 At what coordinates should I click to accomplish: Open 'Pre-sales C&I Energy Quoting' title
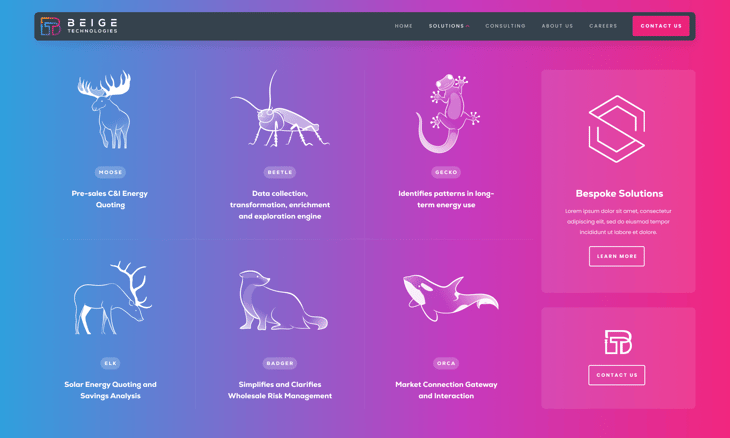pyautogui.click(x=110, y=199)
